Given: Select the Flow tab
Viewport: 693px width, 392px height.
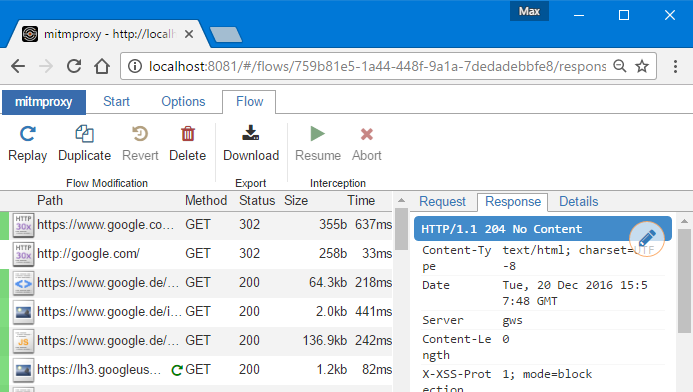Looking at the screenshot, I should 249,102.
